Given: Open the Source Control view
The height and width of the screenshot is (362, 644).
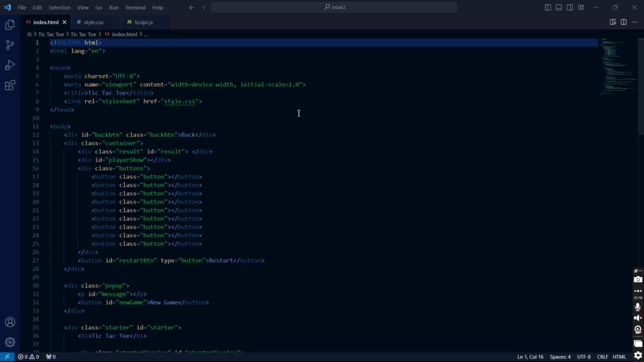Looking at the screenshot, I should point(10,45).
